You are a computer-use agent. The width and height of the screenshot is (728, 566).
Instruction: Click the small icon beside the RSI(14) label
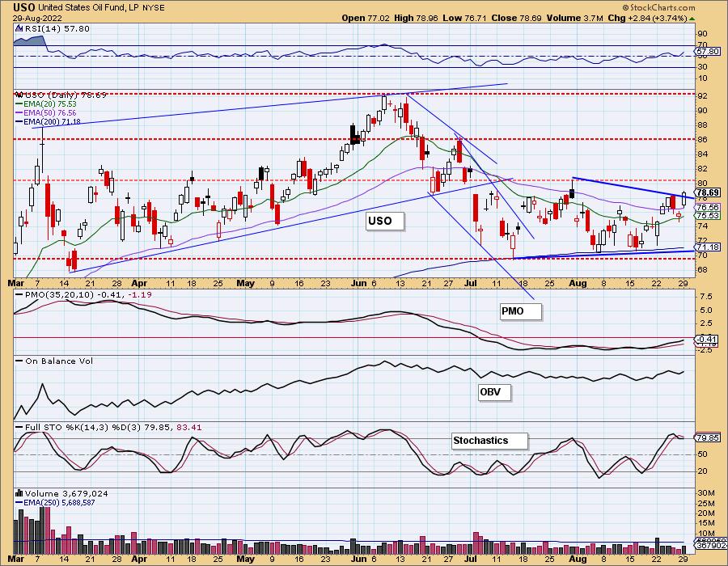tap(19, 29)
